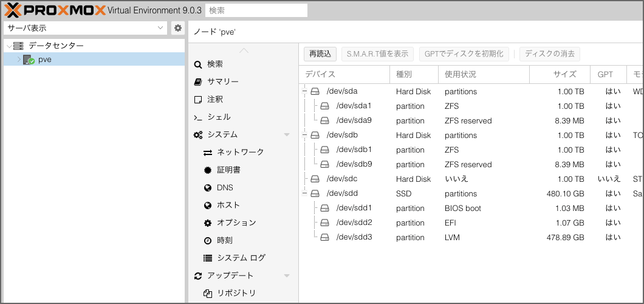Open the ネットワーク menu item
This screenshot has height=304, width=644.
tap(240, 153)
